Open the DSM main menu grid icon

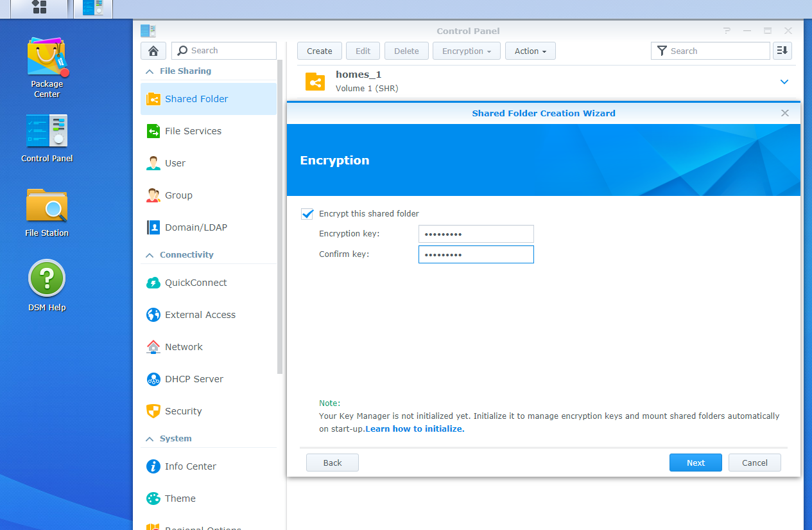[39, 8]
